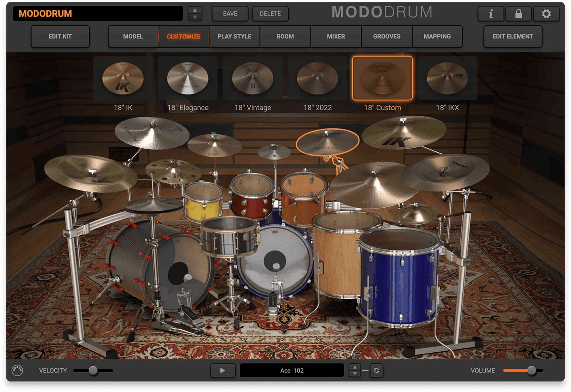Step to the next groove with the down arrow
The width and height of the screenshot is (571, 392).
pyautogui.click(x=355, y=373)
